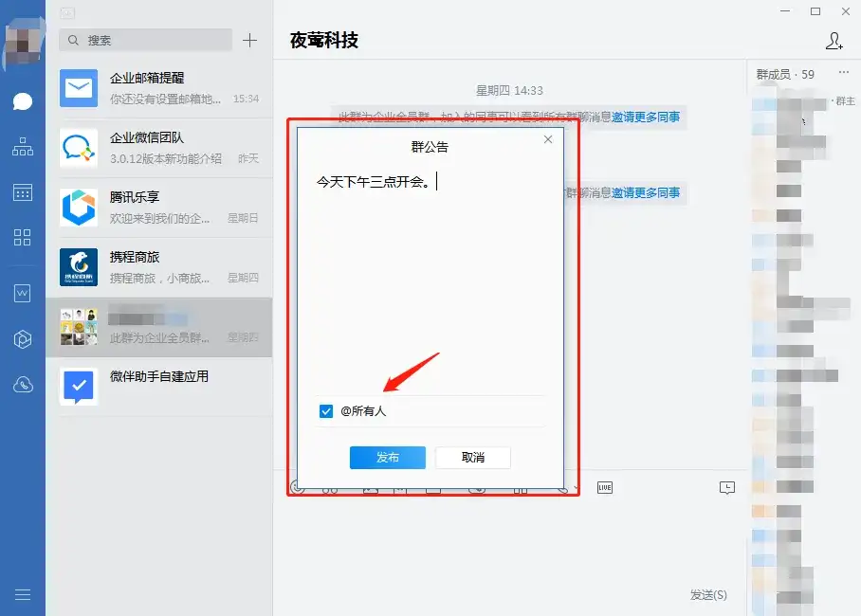Open the cloud icon in left sidebar
The height and width of the screenshot is (616, 861).
[23, 385]
